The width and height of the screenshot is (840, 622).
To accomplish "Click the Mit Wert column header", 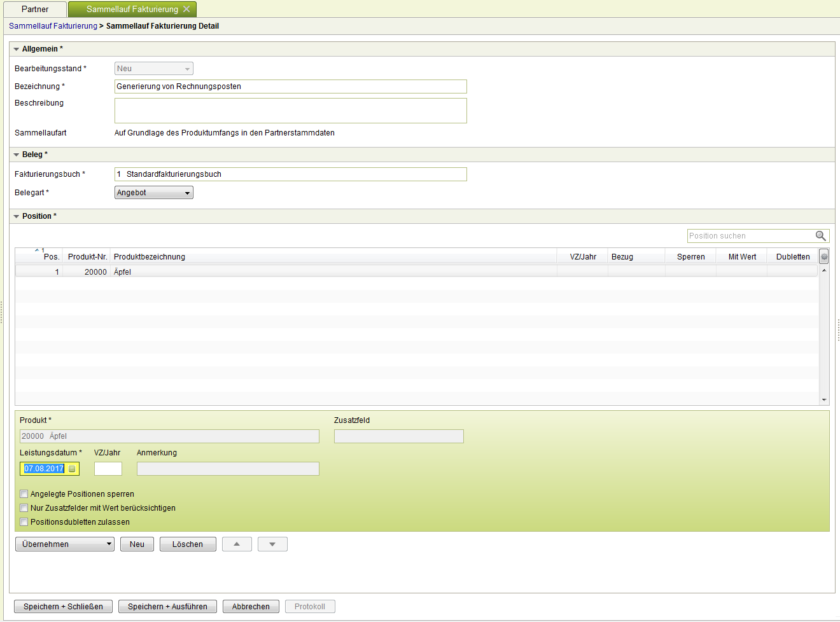I will tap(743, 257).
